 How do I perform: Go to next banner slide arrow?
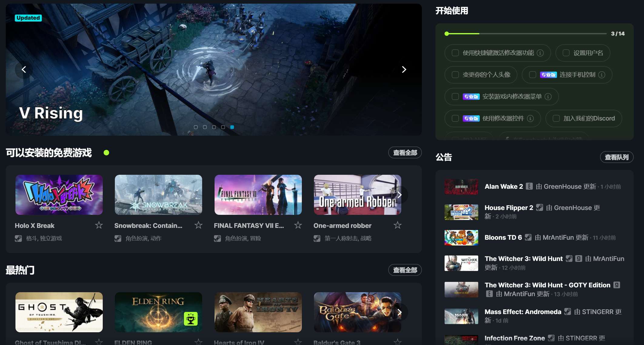pos(404,69)
